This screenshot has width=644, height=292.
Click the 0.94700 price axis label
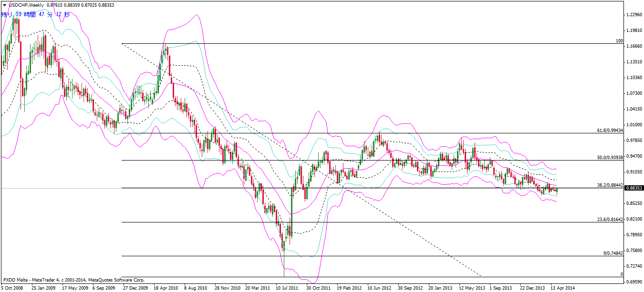click(x=634, y=156)
